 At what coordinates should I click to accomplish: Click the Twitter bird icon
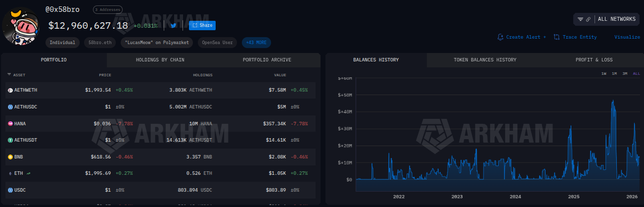coord(173,26)
